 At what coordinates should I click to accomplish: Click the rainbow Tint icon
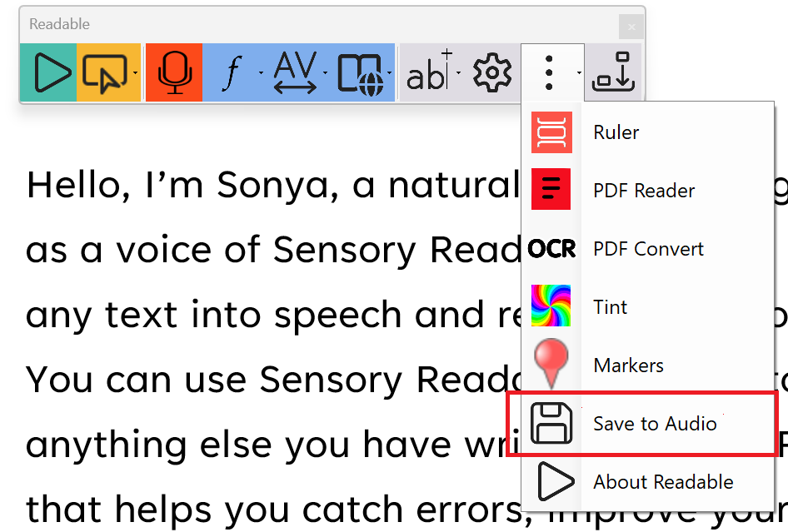pos(551,306)
